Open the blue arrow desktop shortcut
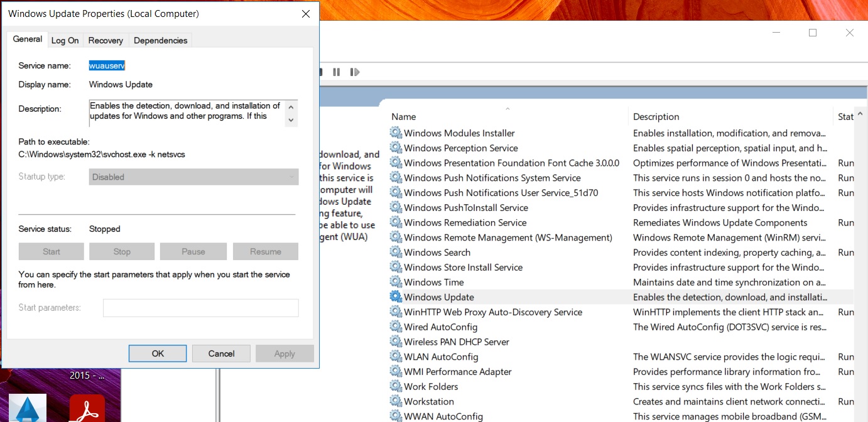The height and width of the screenshot is (422, 868). pyautogui.click(x=28, y=408)
